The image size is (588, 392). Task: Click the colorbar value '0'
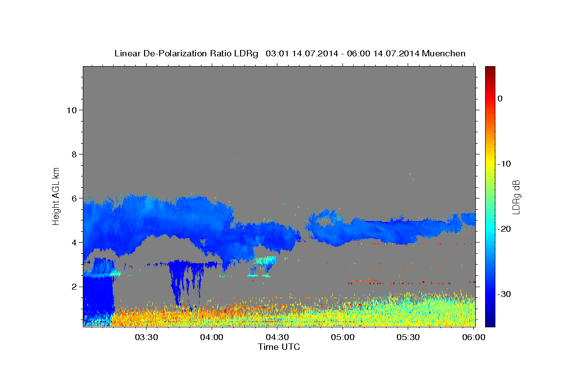pyautogui.click(x=500, y=98)
